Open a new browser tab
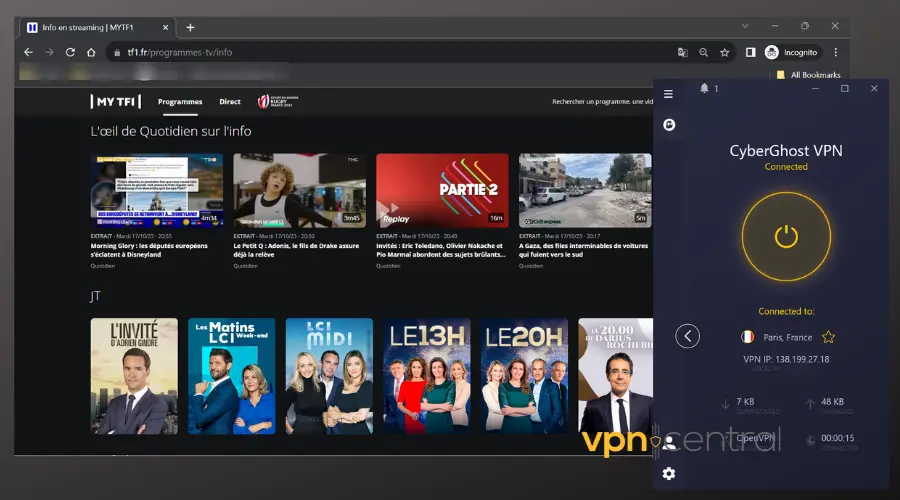Image resolution: width=900 pixels, height=500 pixels. (191, 27)
